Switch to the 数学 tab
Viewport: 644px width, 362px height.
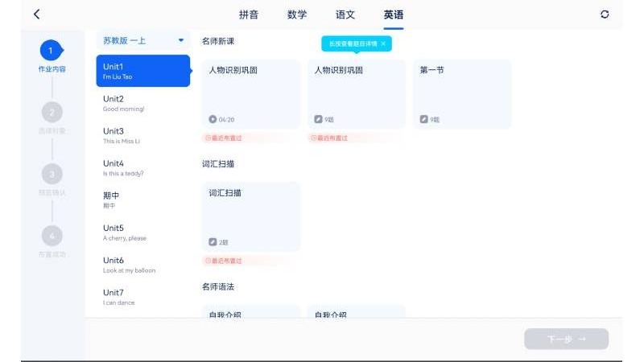[x=297, y=14]
